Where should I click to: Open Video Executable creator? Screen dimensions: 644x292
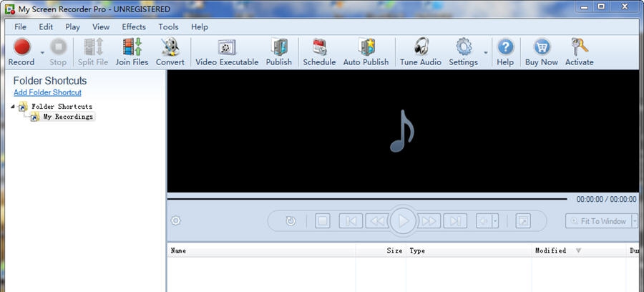coord(227,52)
